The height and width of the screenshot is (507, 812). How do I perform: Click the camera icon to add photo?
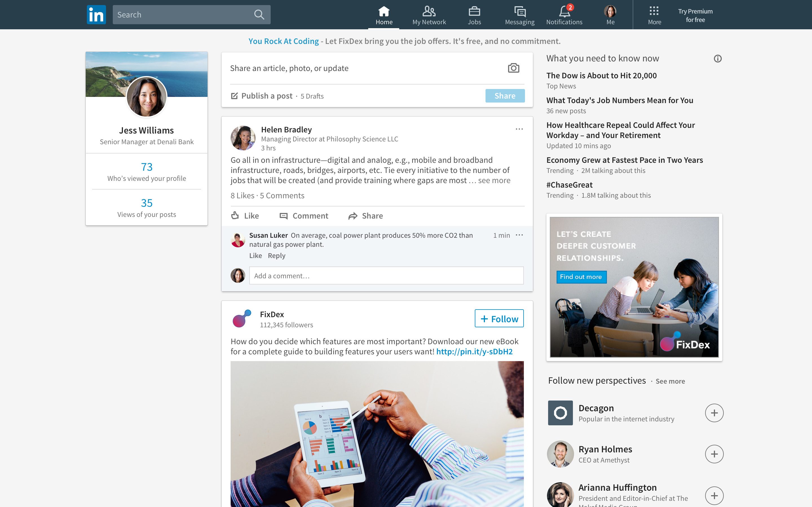pos(513,68)
